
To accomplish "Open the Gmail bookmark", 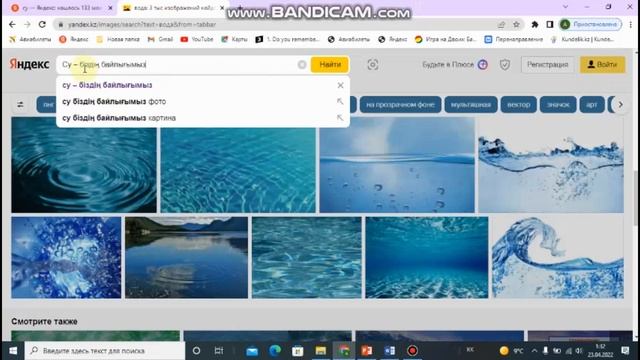I will [160, 39].
